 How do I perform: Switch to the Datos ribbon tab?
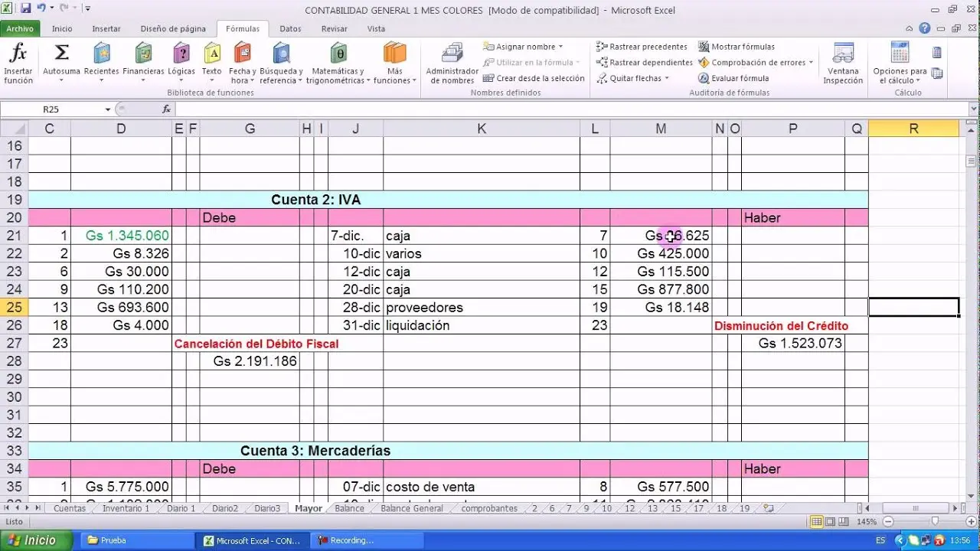pyautogui.click(x=290, y=29)
